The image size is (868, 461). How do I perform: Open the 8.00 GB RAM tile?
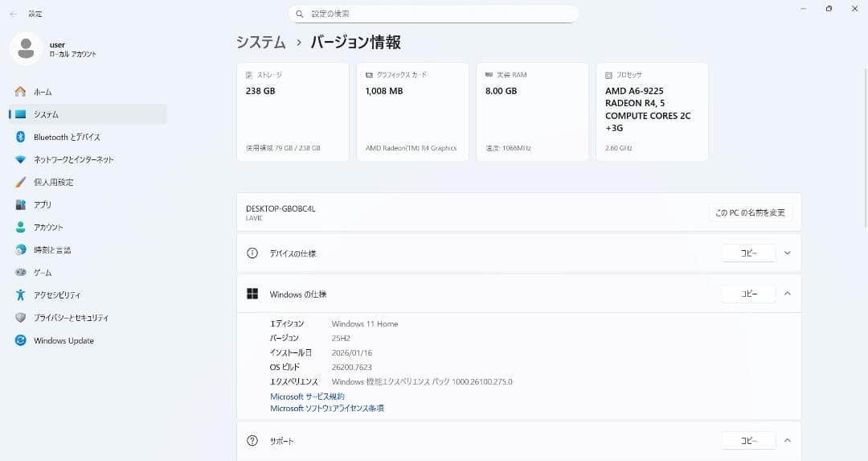533,112
